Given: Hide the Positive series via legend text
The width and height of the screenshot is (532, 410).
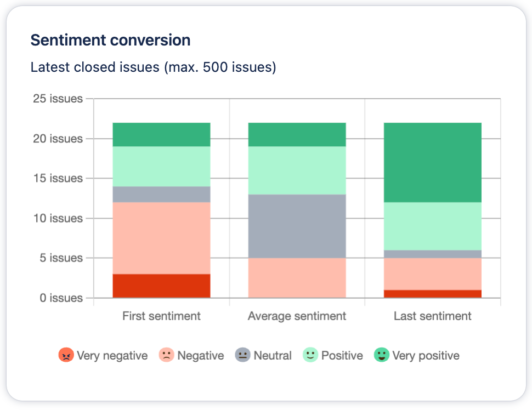Looking at the screenshot, I should [342, 356].
